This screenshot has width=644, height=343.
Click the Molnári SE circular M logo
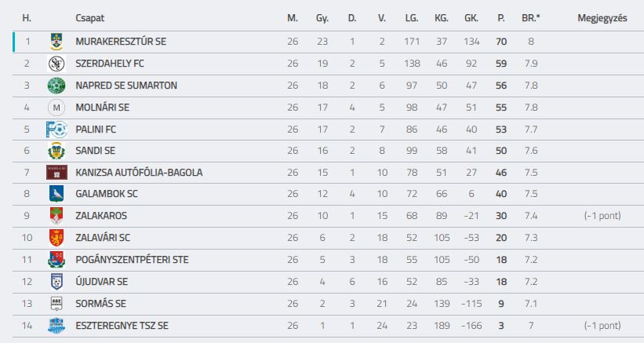tap(56, 108)
